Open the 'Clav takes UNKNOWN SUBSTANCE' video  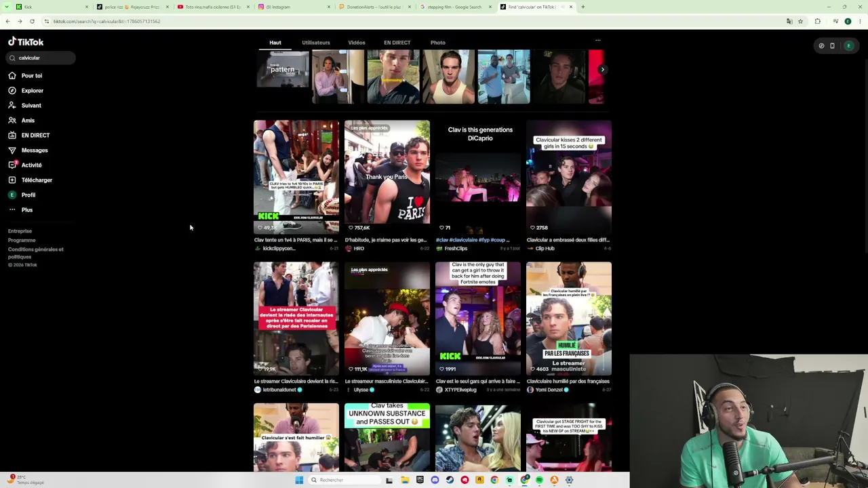point(387,437)
